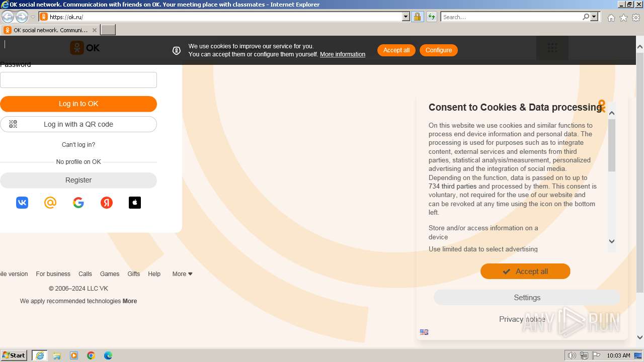644x362 pixels.
Task: Focus the Password input field
Action: (x=78, y=80)
